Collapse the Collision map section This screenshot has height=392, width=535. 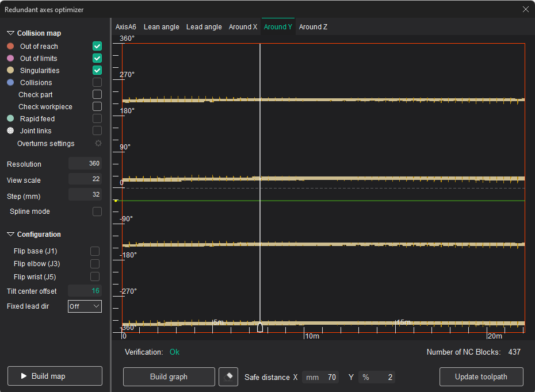coord(10,33)
